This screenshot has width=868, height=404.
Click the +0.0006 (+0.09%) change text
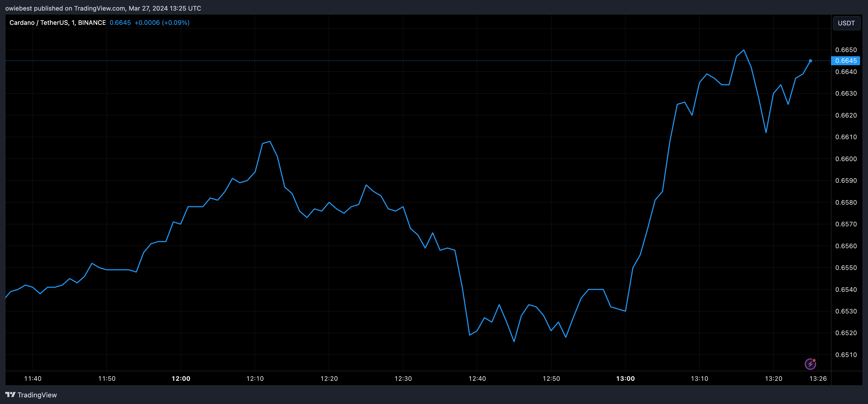point(162,22)
